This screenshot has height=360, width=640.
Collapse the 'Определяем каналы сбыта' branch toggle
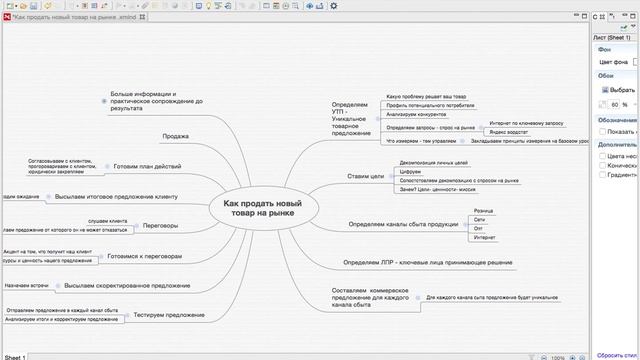click(x=465, y=224)
